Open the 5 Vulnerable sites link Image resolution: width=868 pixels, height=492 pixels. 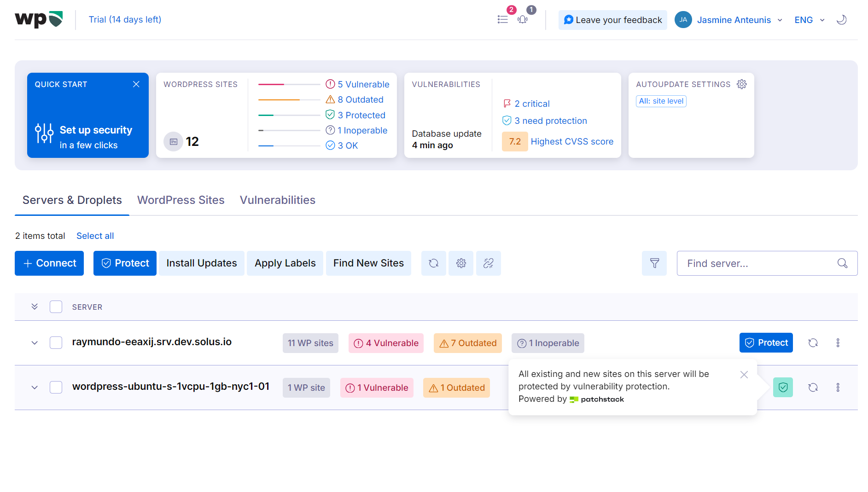click(364, 84)
